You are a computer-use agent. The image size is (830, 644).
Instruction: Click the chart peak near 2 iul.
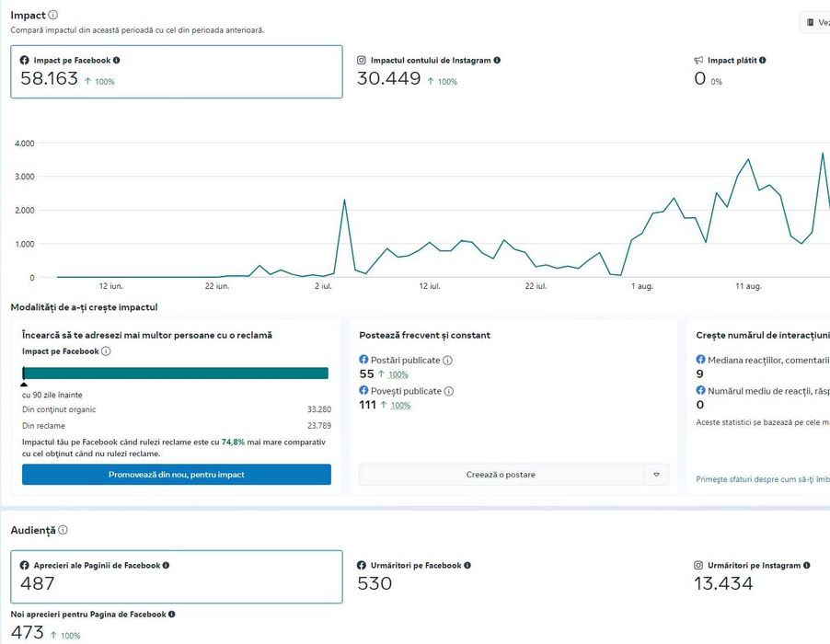click(x=344, y=201)
